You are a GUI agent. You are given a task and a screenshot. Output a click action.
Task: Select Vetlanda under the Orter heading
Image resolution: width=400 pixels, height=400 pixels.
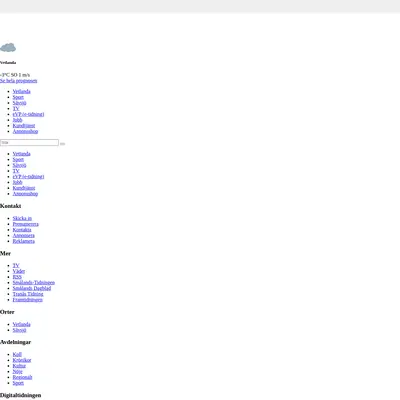(21, 324)
